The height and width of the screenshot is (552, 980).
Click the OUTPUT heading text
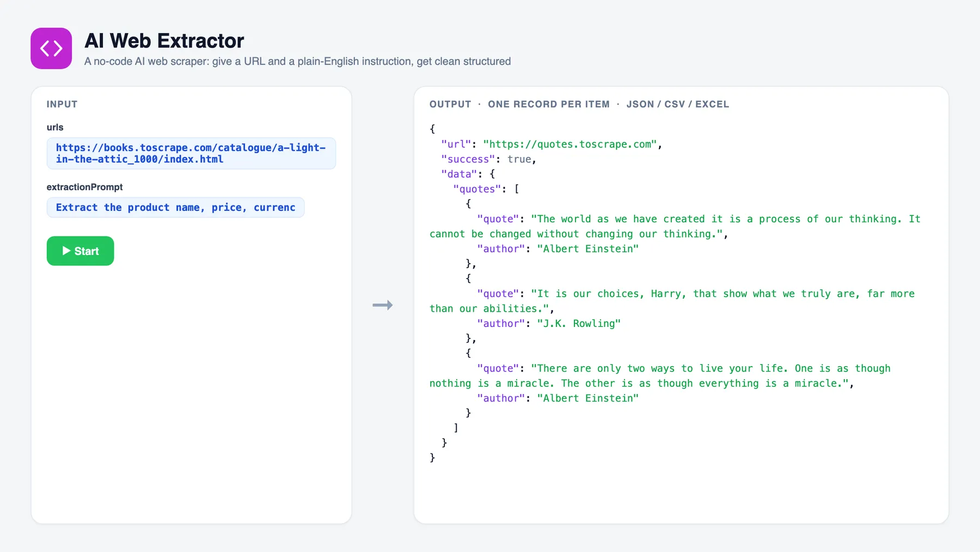click(x=450, y=104)
